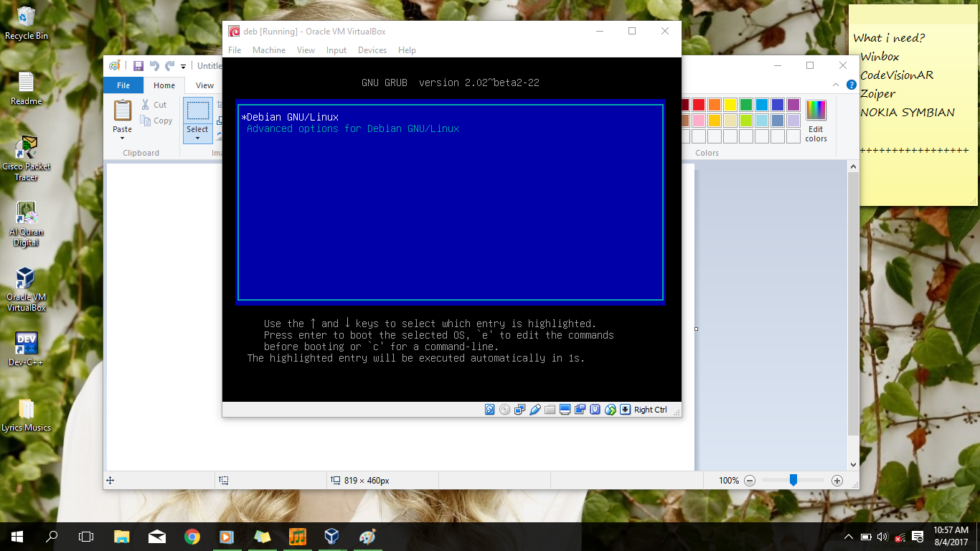The image size is (980, 551).
Task: Click the USB devices indicator in VirtualBox
Action: click(534, 410)
